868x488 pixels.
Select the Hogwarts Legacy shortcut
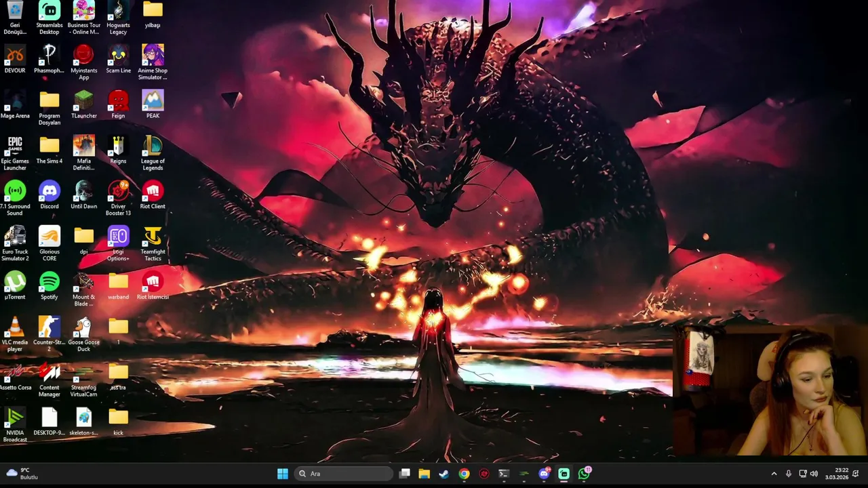click(118, 18)
